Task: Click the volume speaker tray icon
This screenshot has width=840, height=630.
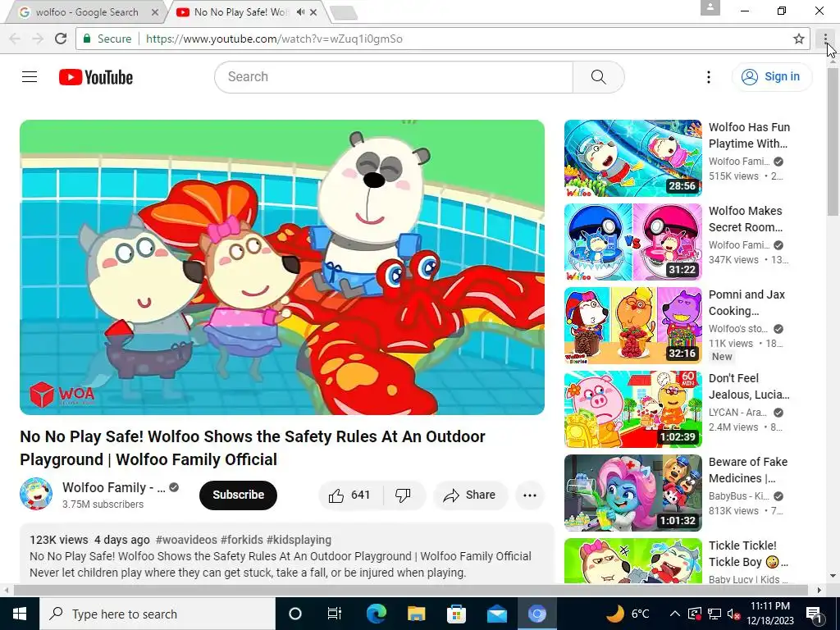Action: tap(733, 614)
